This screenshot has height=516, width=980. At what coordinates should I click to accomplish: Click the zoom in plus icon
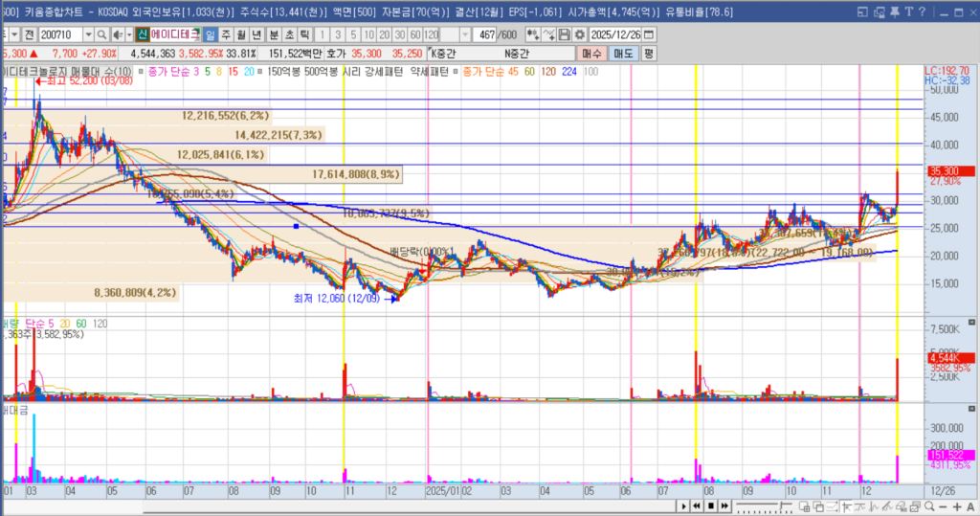click(x=957, y=505)
